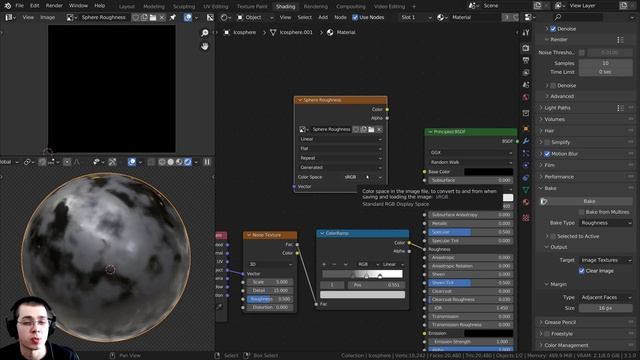Select wireframe viewport shading sphere
Image resolution: width=640 pixels, height=360 pixels.
tap(162, 162)
